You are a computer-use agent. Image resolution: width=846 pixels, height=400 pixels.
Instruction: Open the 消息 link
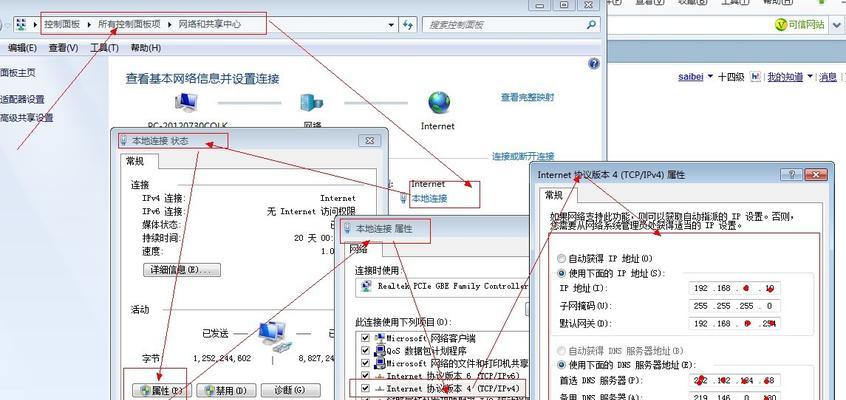(828, 77)
